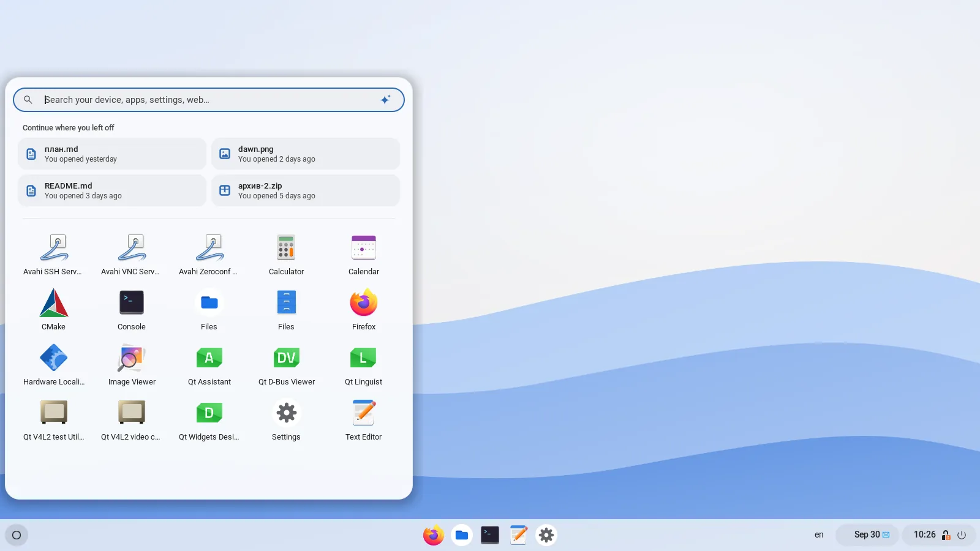980x551 pixels.
Task: Open Settings from the app grid
Action: coord(286,420)
